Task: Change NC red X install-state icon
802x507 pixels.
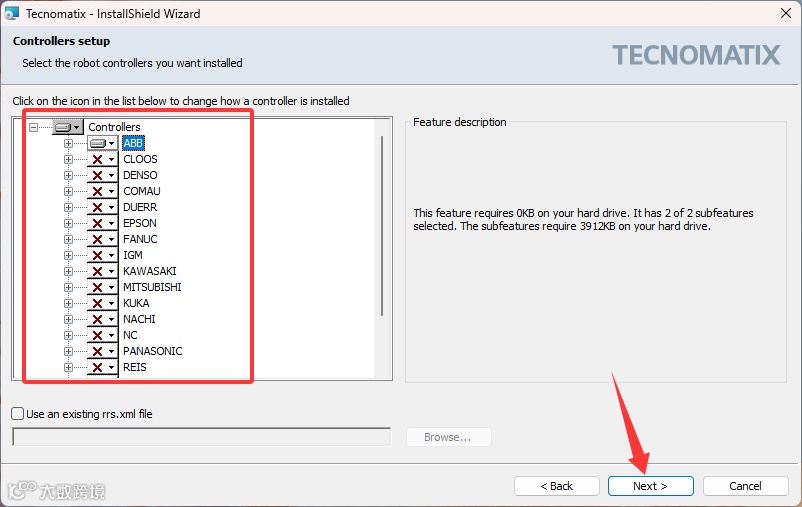Action: pos(102,335)
